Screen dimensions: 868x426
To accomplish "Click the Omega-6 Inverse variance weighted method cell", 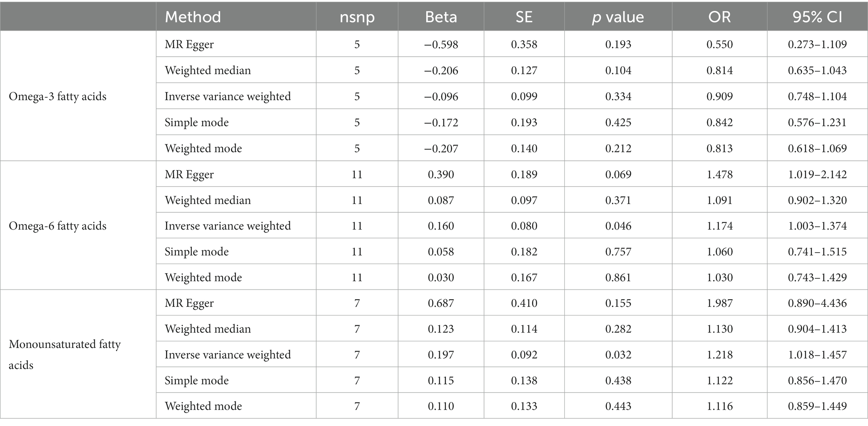I will coord(228,226).
